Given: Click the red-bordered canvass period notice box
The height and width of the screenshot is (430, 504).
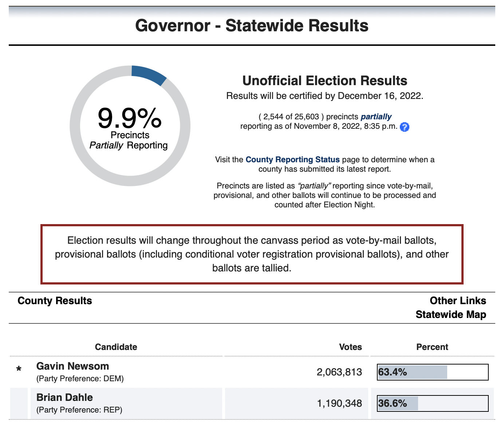Looking at the screenshot, I should click(252, 254).
